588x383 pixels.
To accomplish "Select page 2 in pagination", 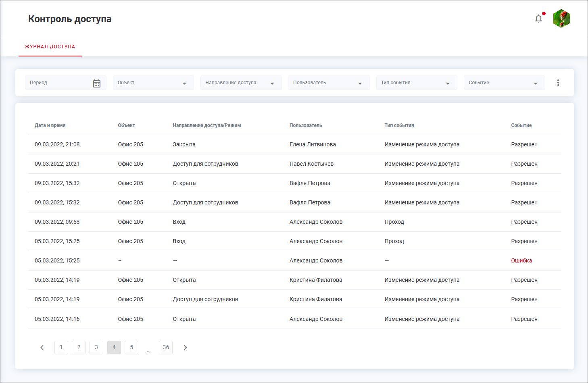I will [79, 348].
